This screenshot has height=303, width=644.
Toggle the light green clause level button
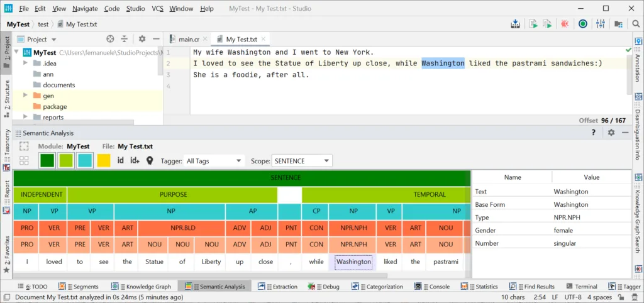66,161
